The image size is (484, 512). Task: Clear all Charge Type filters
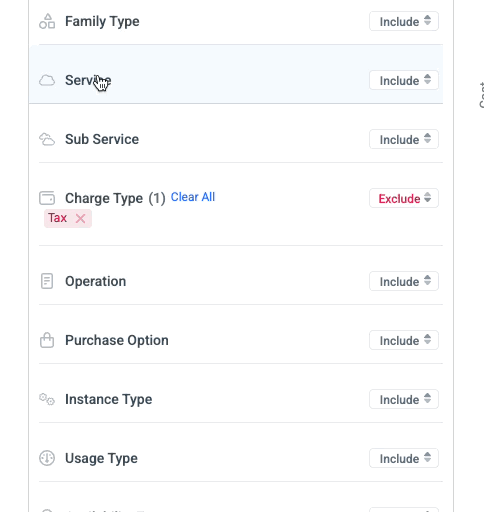pos(193,197)
